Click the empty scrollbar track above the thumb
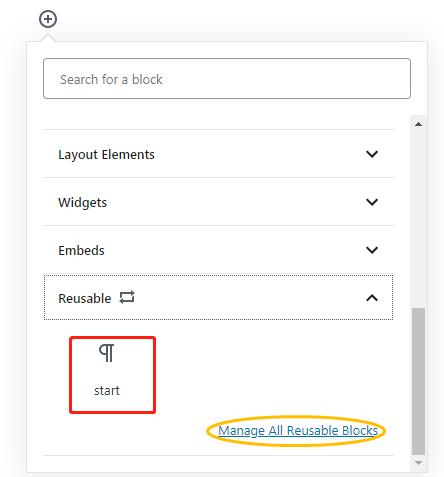Viewport: 444px width, 477px height. (x=418, y=218)
